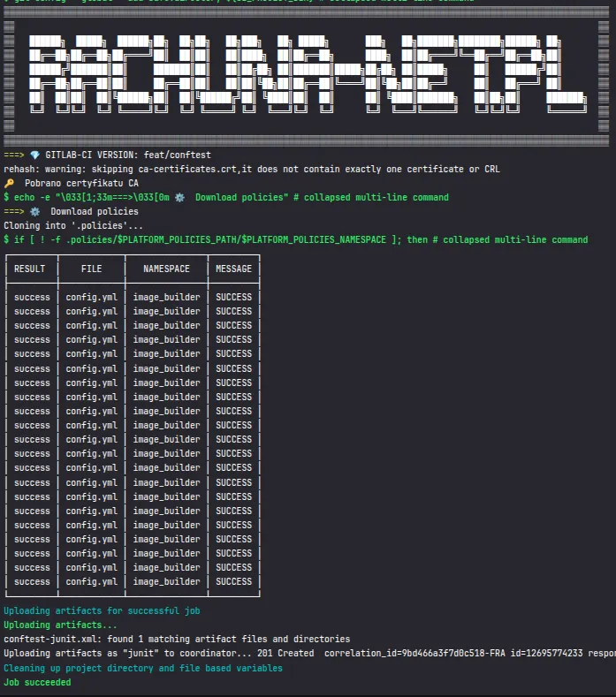Select the NAMESPACE column header
Screen dimensions: 616x697
tap(166, 269)
